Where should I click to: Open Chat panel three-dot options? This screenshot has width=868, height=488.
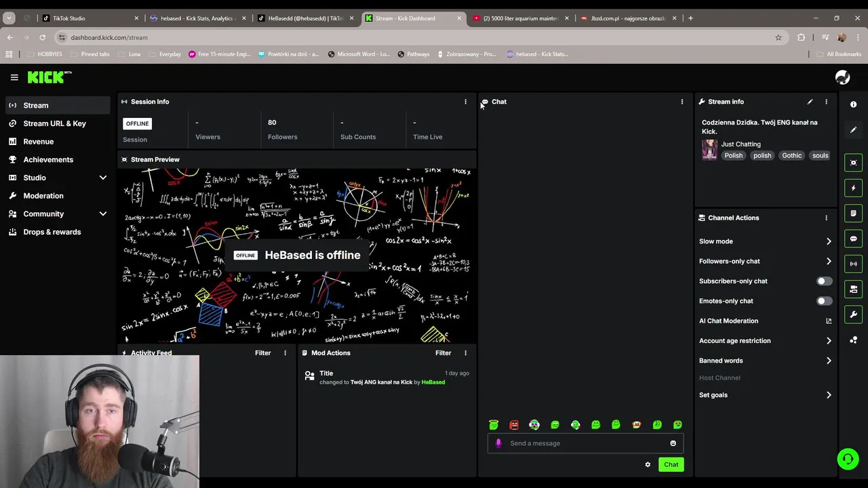click(x=682, y=102)
